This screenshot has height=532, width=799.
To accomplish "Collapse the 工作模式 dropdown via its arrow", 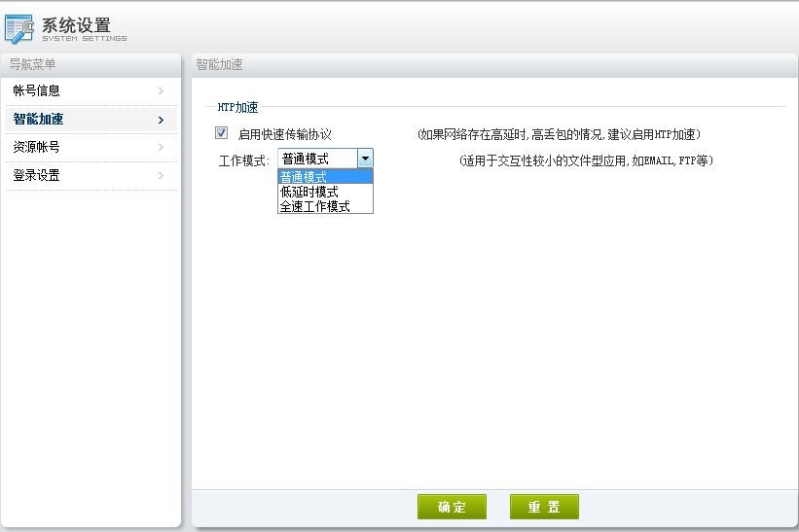I will pyautogui.click(x=365, y=159).
